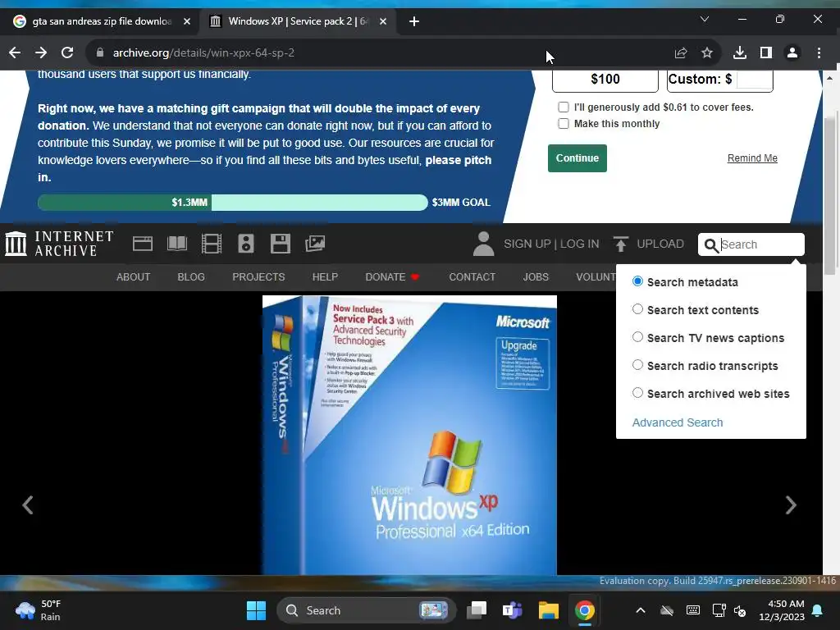
Task: Click the search magnifier icon
Action: [711, 245]
